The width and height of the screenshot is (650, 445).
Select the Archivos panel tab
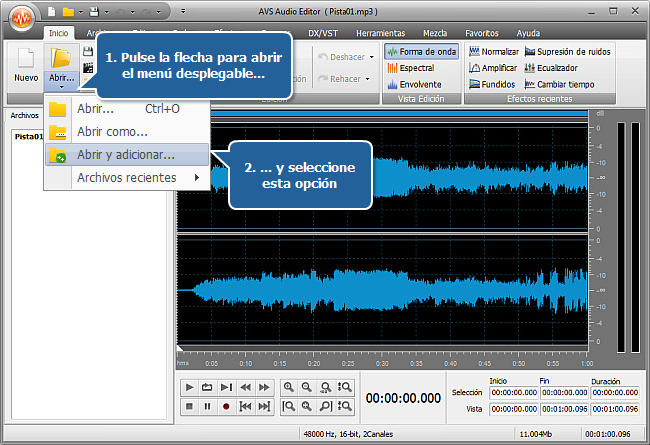24,115
